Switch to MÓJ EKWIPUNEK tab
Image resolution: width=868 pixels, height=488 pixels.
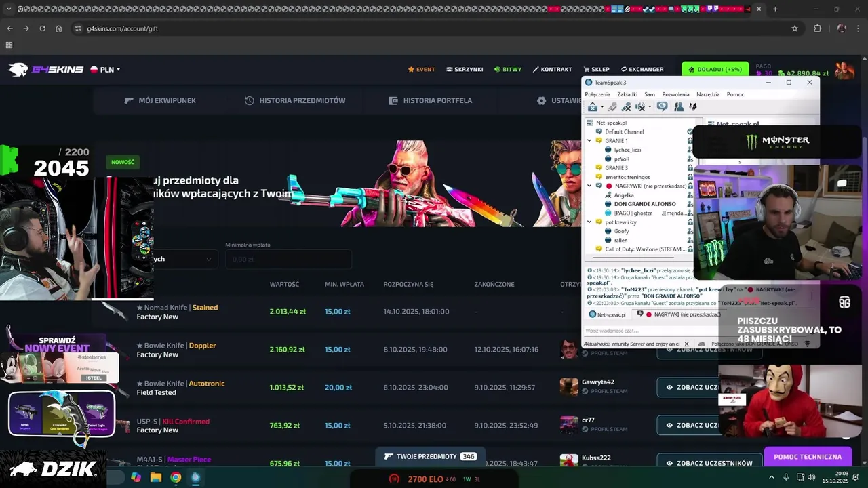(160, 100)
